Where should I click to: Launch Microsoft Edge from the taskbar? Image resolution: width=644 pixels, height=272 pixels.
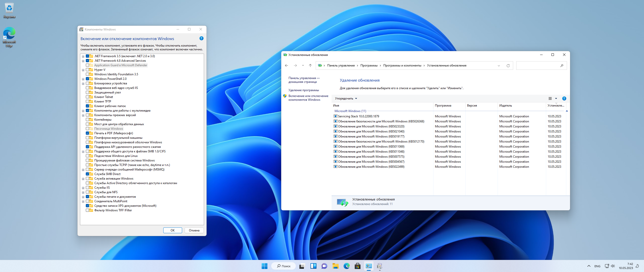pyautogui.click(x=346, y=266)
